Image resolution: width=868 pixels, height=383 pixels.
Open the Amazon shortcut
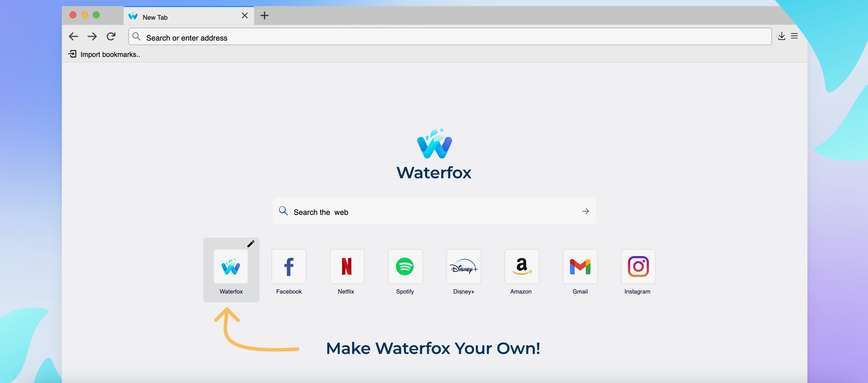click(x=521, y=267)
